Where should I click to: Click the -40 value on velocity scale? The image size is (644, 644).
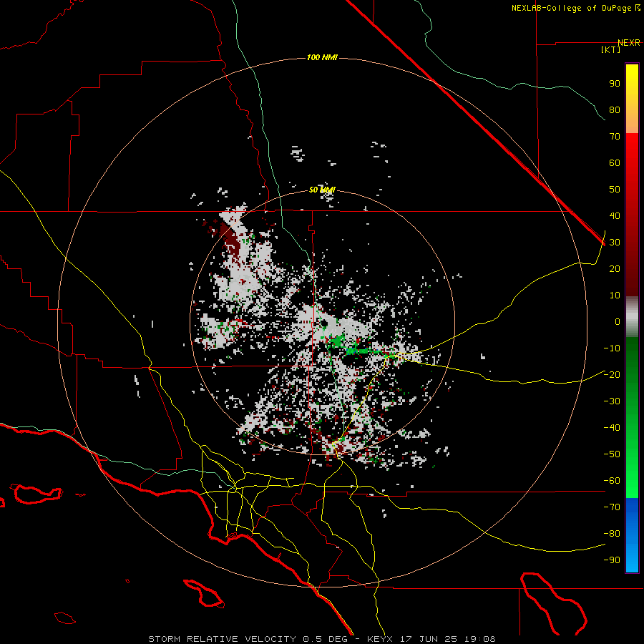(x=612, y=428)
